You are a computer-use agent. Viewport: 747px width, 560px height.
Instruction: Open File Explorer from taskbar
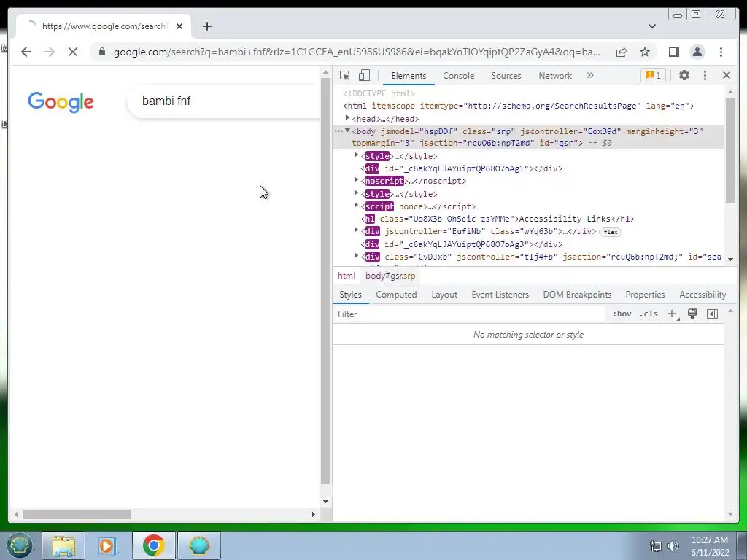[x=63, y=545]
